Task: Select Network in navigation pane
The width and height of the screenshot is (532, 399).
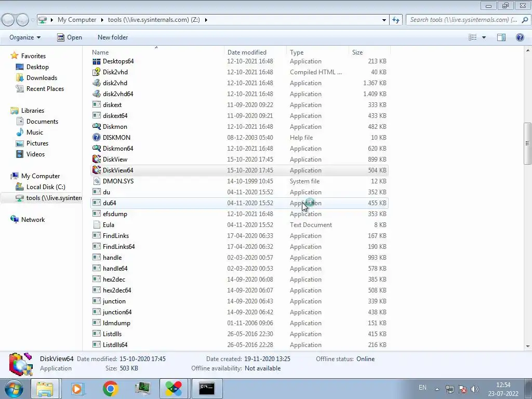Action: coord(33,220)
